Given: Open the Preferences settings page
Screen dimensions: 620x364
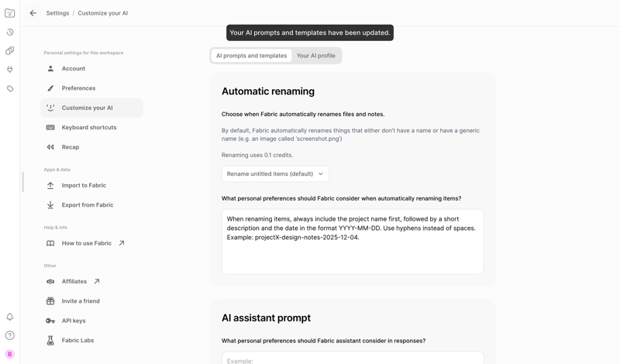Looking at the screenshot, I should point(78,88).
